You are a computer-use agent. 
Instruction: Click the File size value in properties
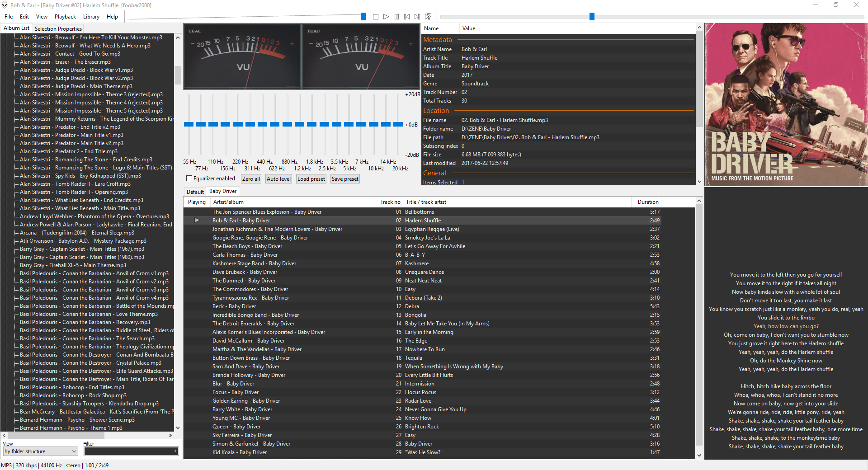491,155
